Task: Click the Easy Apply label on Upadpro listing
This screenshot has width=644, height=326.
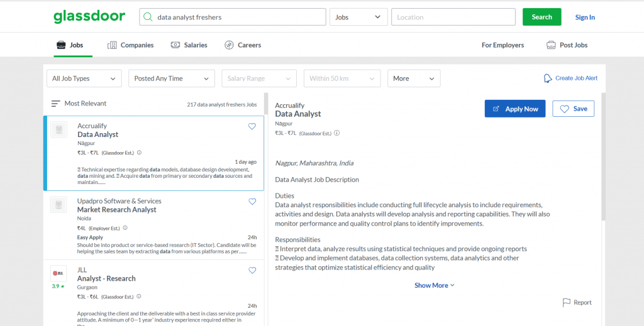Action: pos(90,237)
